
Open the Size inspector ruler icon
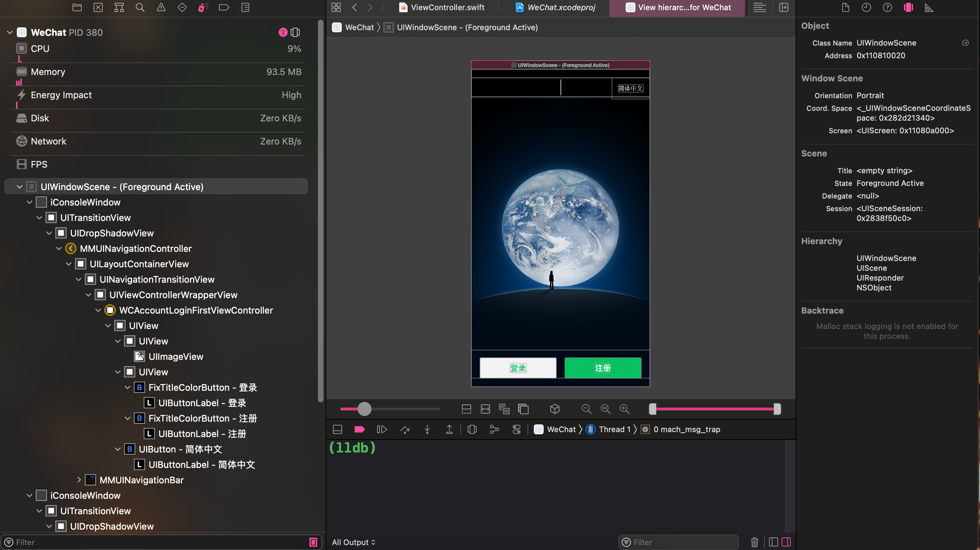click(x=929, y=7)
